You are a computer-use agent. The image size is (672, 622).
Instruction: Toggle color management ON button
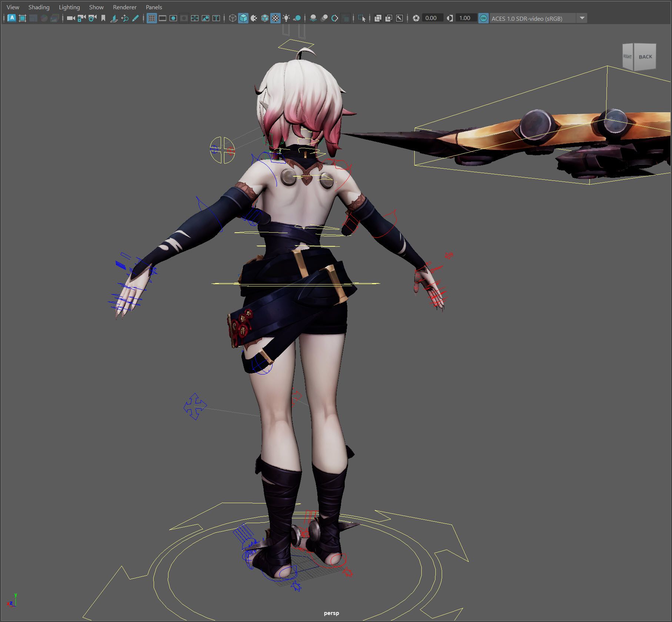[x=483, y=18]
